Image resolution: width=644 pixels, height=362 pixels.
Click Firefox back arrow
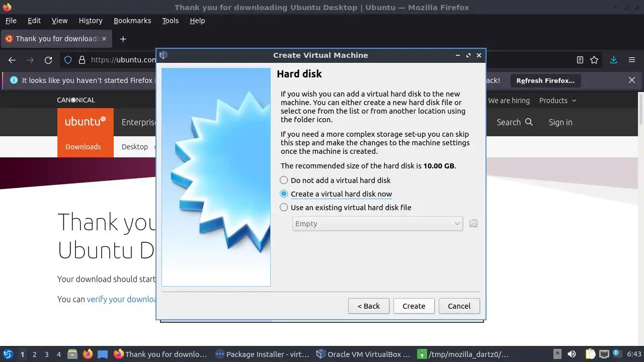click(x=12, y=60)
